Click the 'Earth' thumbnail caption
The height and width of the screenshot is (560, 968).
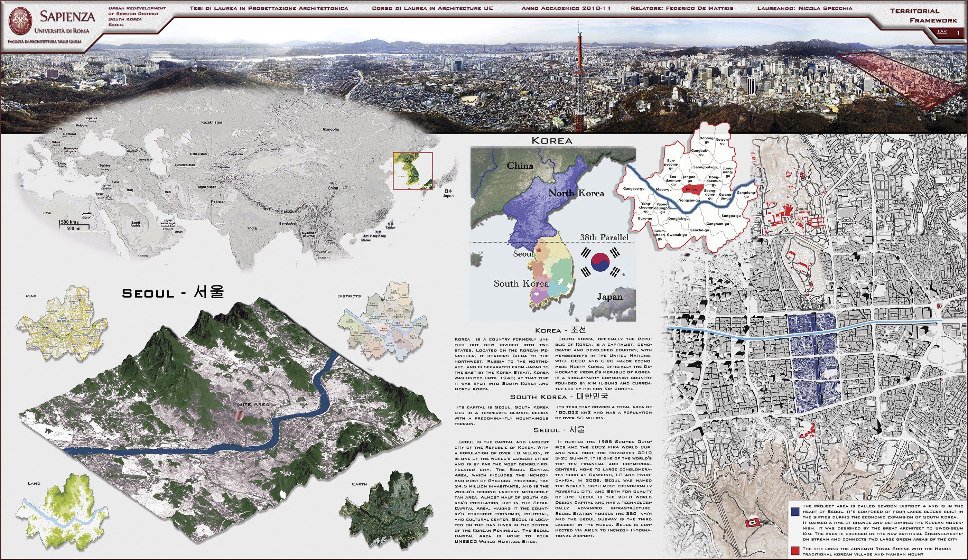coord(360,484)
